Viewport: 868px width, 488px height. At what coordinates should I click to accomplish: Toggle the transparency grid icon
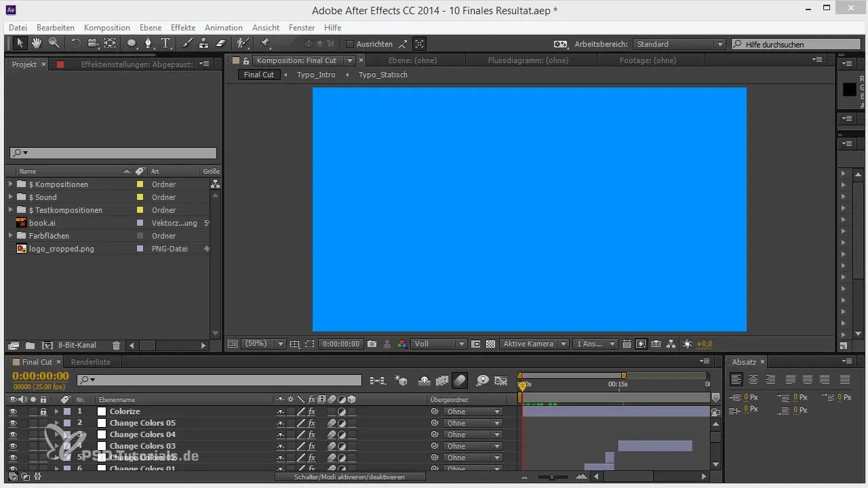pyautogui.click(x=490, y=344)
